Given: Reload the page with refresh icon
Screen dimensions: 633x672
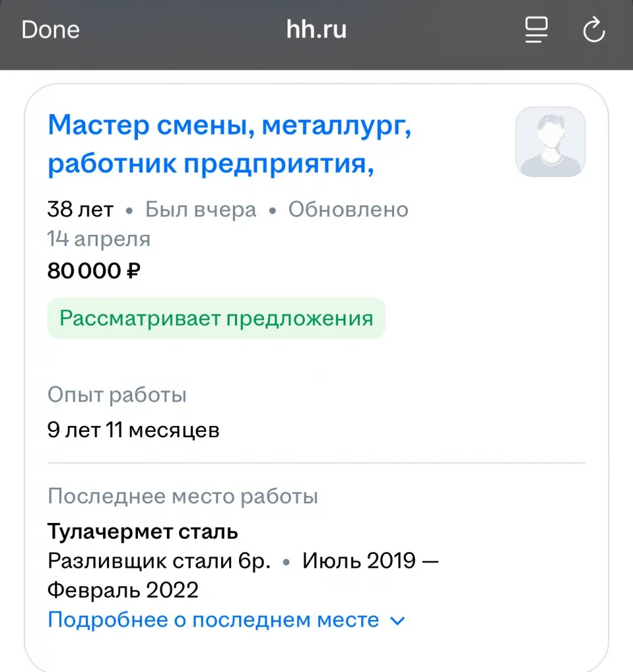Looking at the screenshot, I should [594, 30].
